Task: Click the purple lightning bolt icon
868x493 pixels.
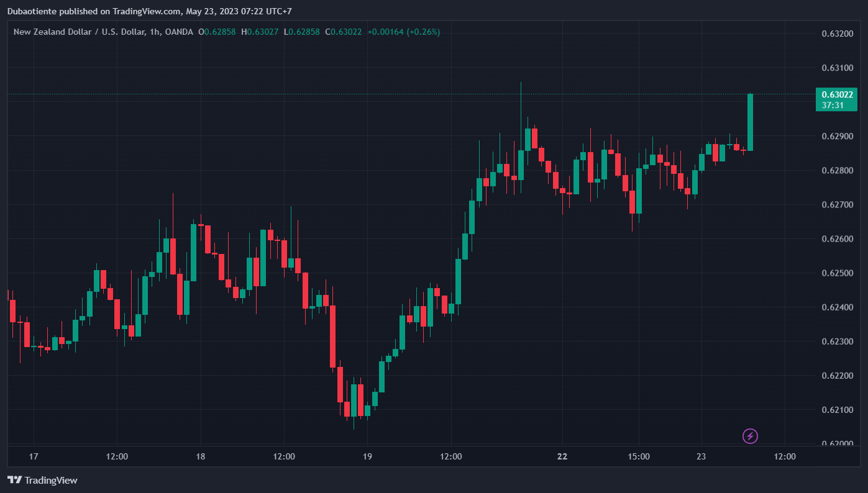Action: [750, 436]
